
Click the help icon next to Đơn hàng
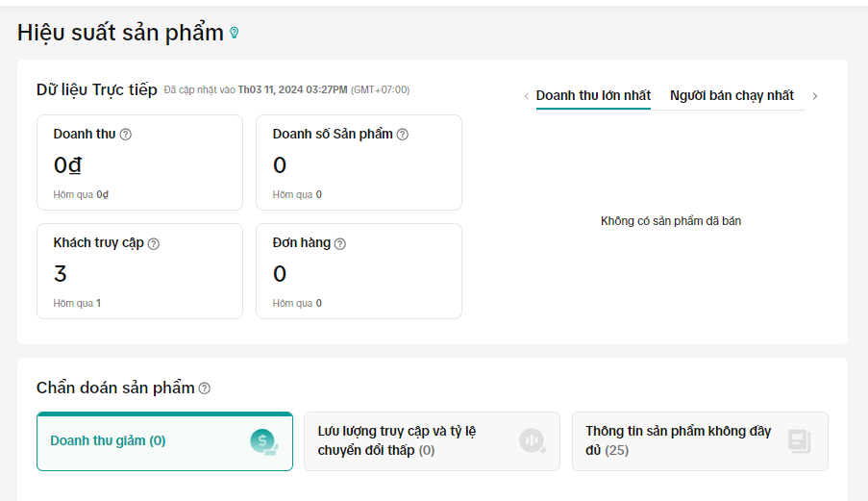340,244
